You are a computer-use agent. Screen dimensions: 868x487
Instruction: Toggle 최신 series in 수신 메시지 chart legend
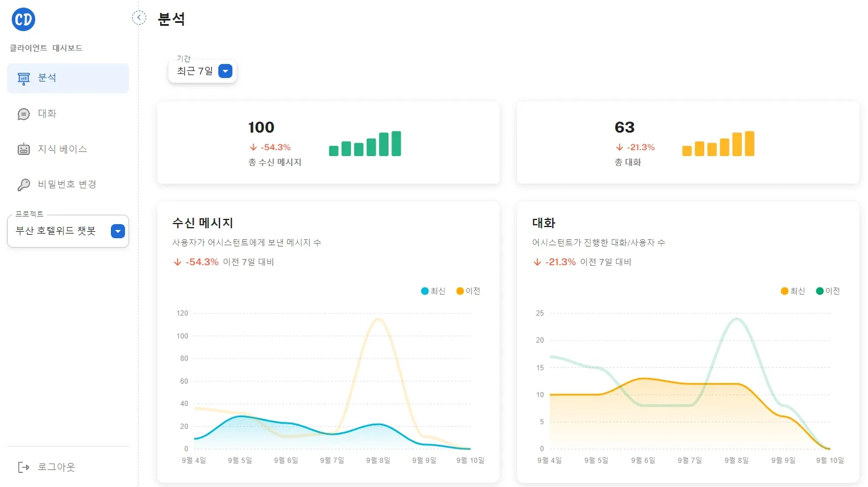pyautogui.click(x=433, y=291)
